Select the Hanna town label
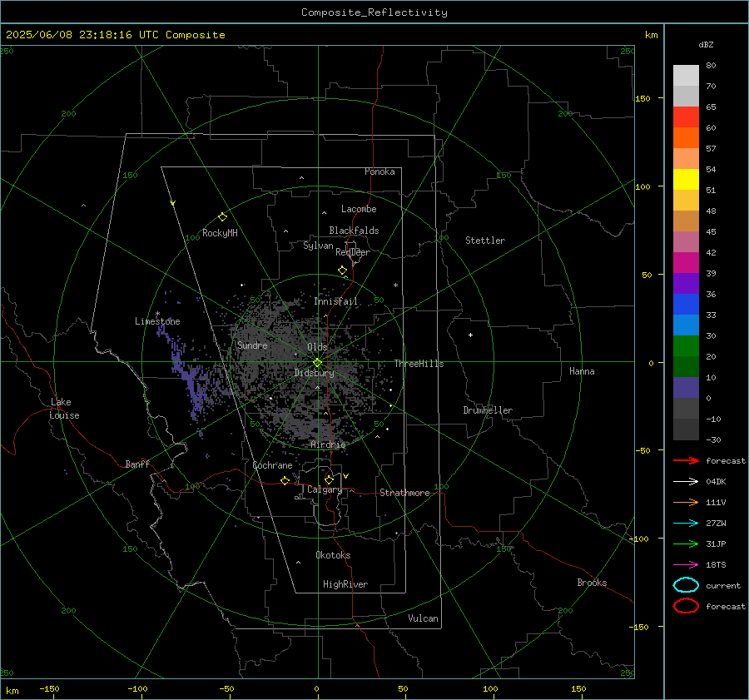Viewport: 749px width, 700px height. [x=582, y=371]
